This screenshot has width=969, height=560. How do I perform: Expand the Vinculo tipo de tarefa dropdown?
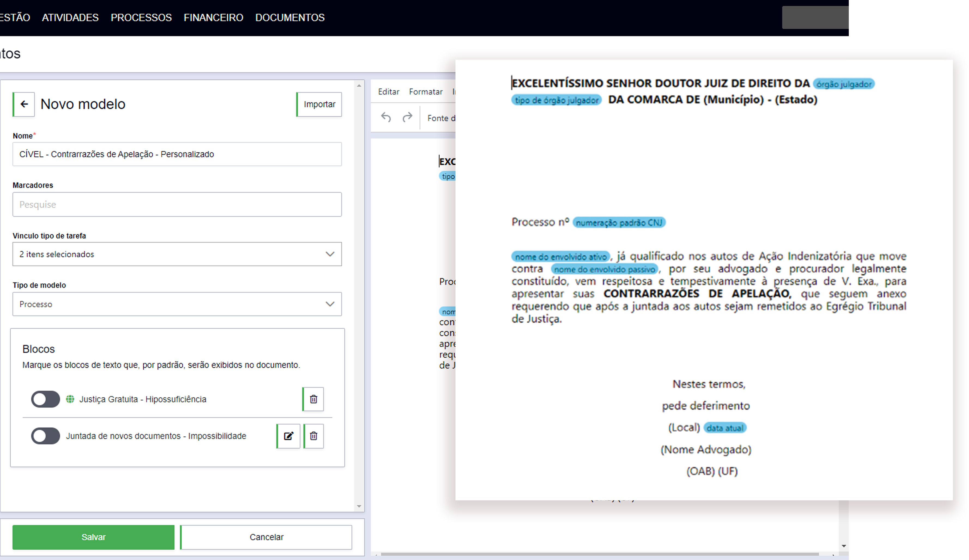point(177,254)
